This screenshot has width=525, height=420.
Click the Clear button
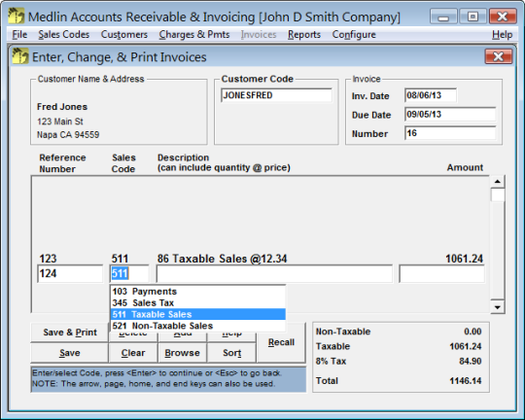point(133,353)
